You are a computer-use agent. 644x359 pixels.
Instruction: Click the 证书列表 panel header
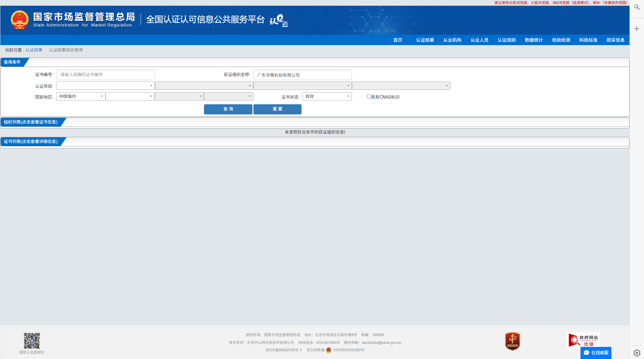tap(31, 142)
